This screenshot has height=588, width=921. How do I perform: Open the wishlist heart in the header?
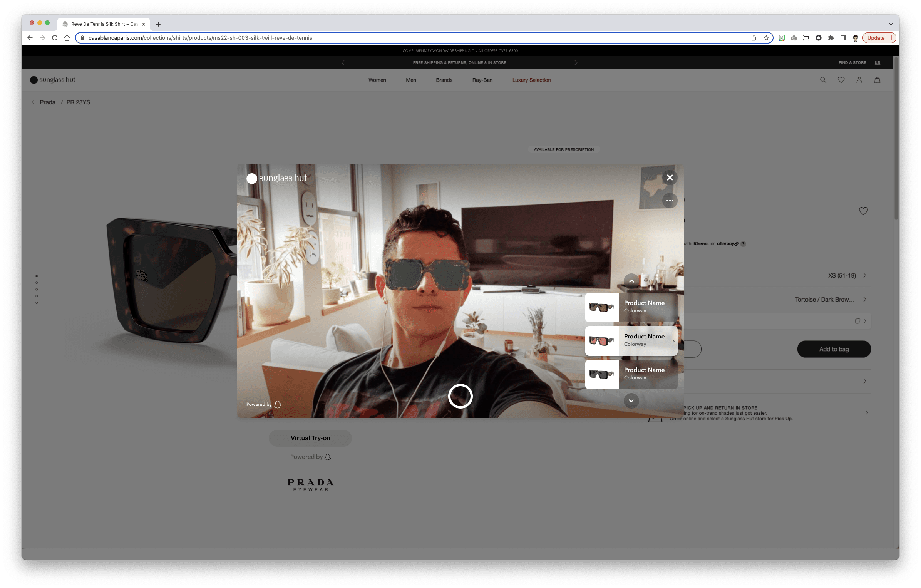(841, 80)
